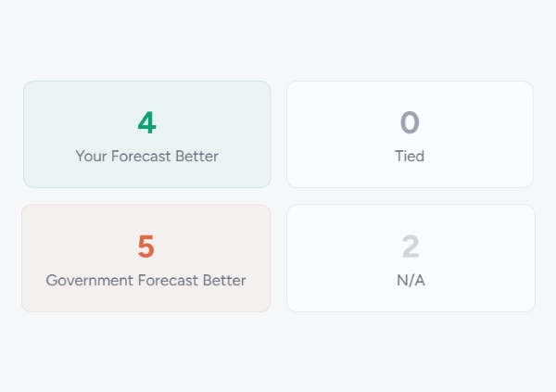
Task: Click the word 'Forecast' in the government card
Action: [x=169, y=280]
